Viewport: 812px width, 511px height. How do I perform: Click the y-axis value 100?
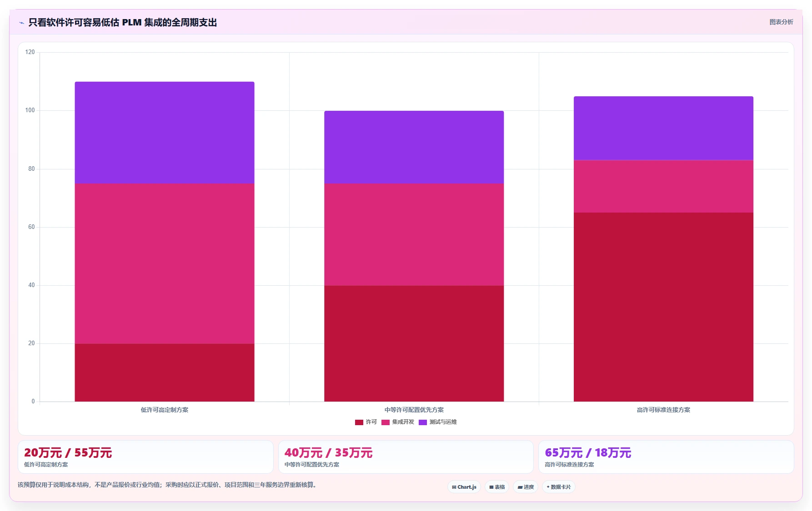(x=30, y=110)
